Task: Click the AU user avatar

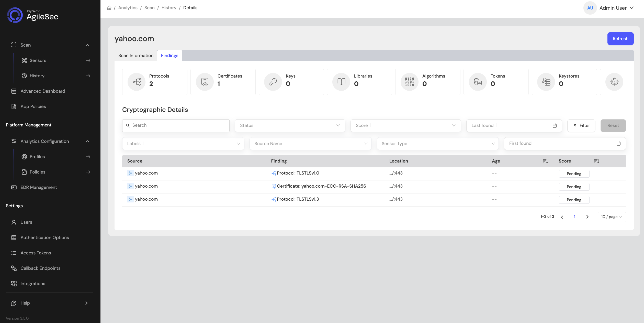Action: tap(590, 8)
